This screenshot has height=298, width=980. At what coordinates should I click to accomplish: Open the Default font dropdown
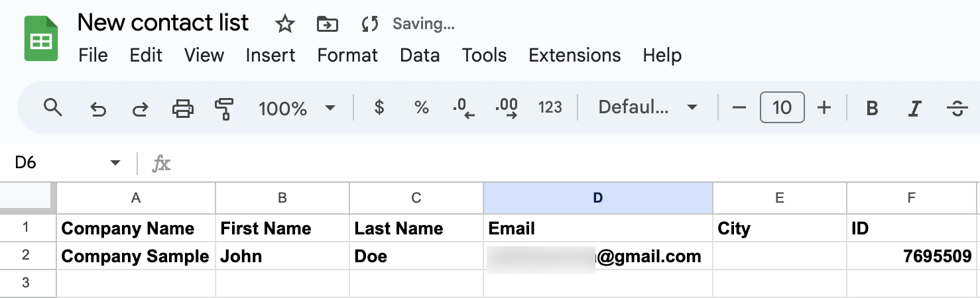pos(647,107)
